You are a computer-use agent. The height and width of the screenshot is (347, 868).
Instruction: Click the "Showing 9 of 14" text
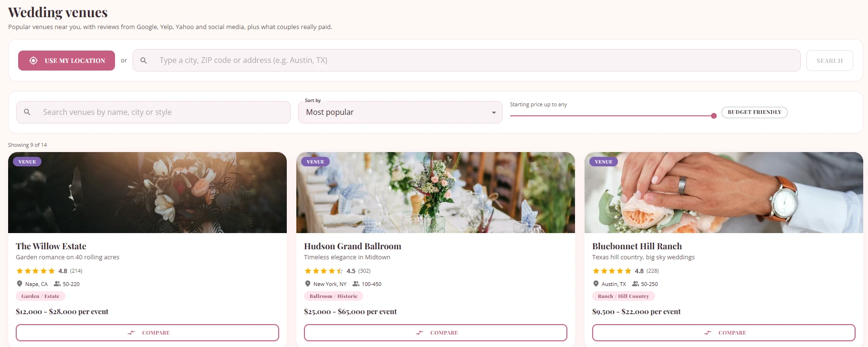tap(28, 145)
